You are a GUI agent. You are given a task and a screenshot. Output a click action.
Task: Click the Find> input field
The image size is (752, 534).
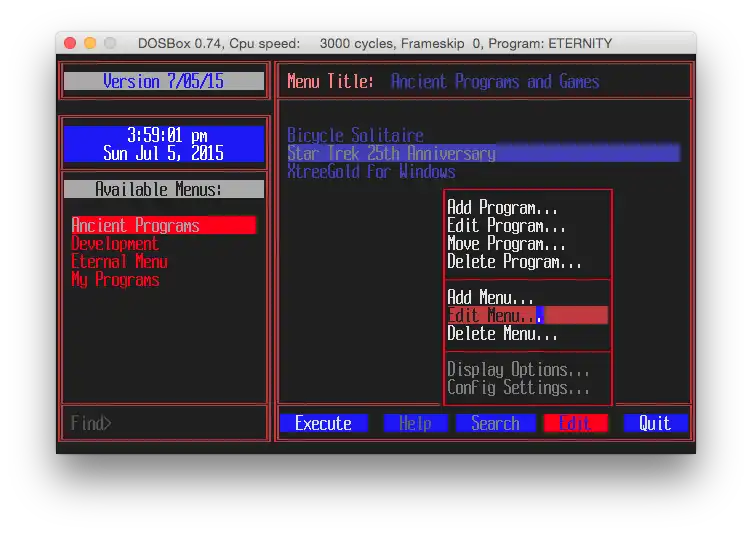(164, 423)
